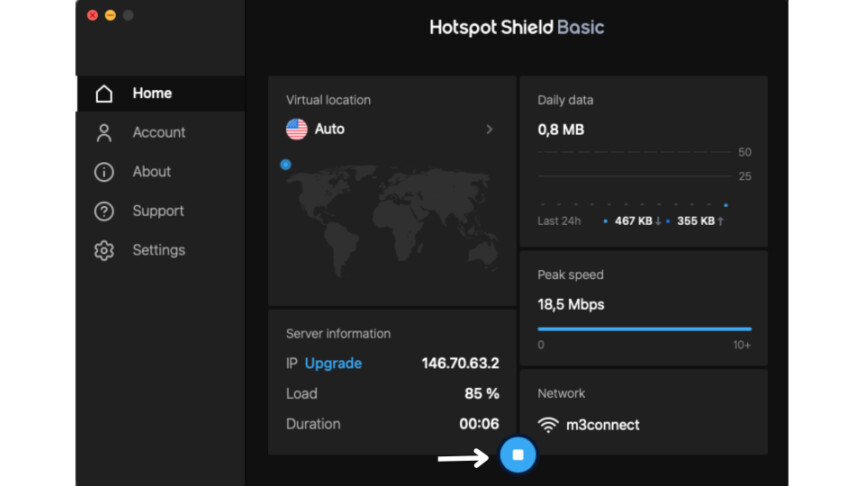
Task: Click the About info circle icon
Action: click(x=104, y=172)
